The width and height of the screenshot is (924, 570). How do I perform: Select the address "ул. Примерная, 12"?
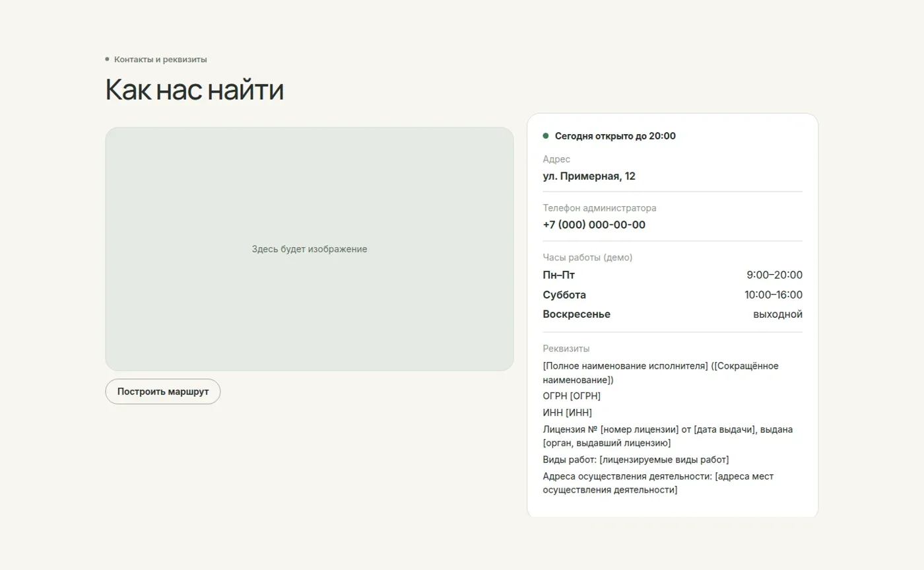(589, 176)
